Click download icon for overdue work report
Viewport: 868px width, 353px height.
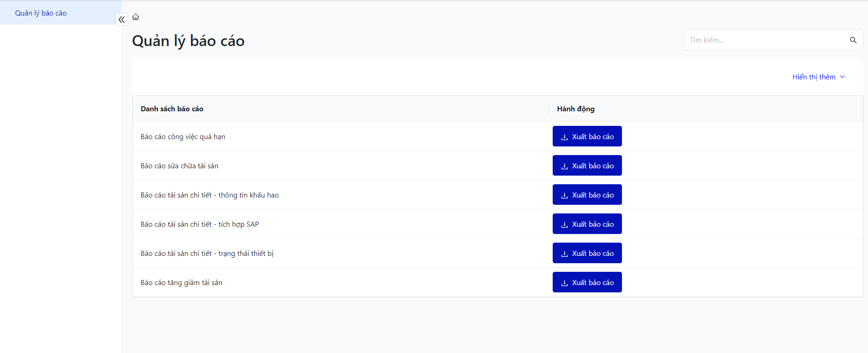565,137
